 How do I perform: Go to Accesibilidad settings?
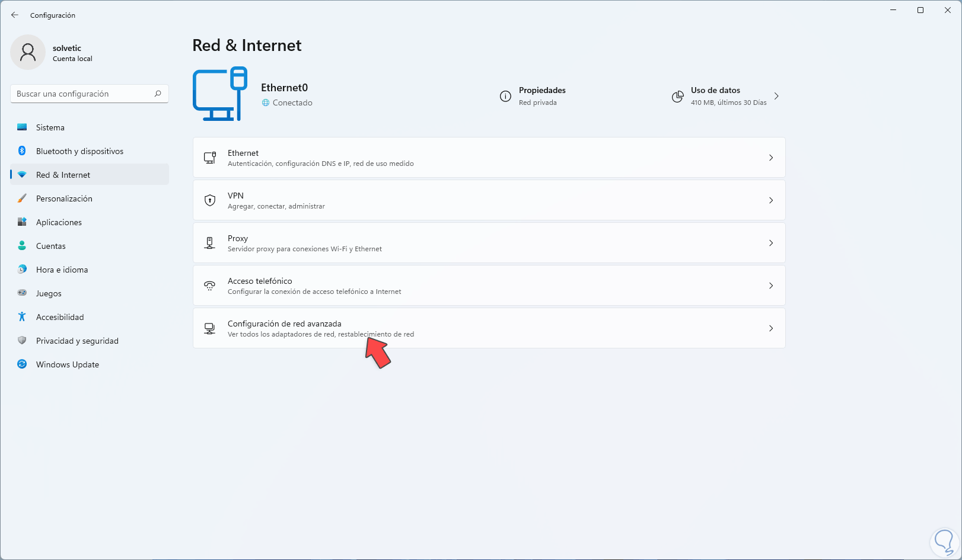pos(90,317)
